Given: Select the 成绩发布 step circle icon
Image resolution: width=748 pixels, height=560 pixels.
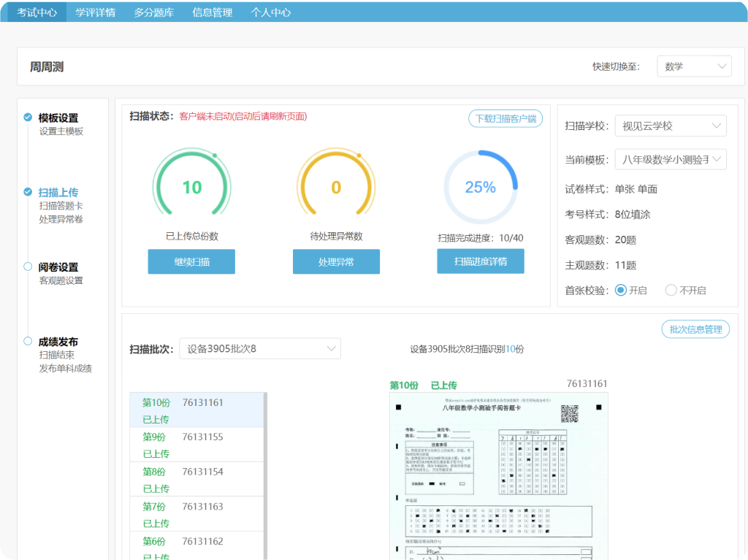Looking at the screenshot, I should 27,340.
